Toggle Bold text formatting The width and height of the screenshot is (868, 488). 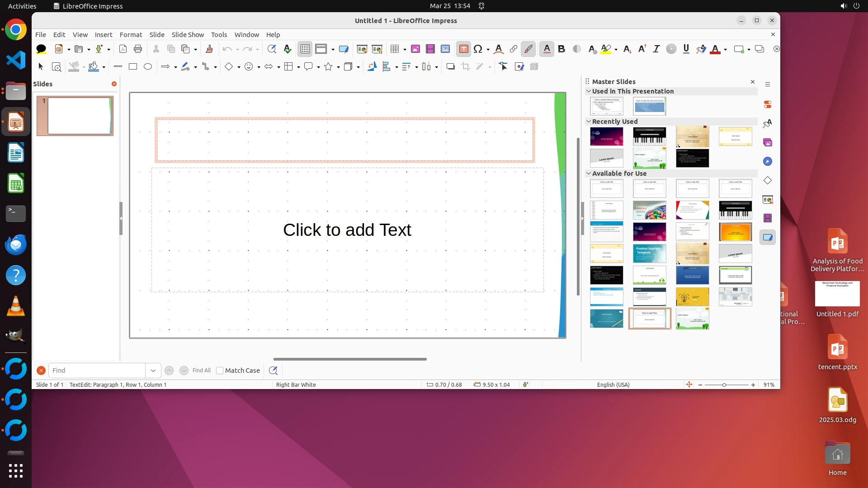[561, 49]
